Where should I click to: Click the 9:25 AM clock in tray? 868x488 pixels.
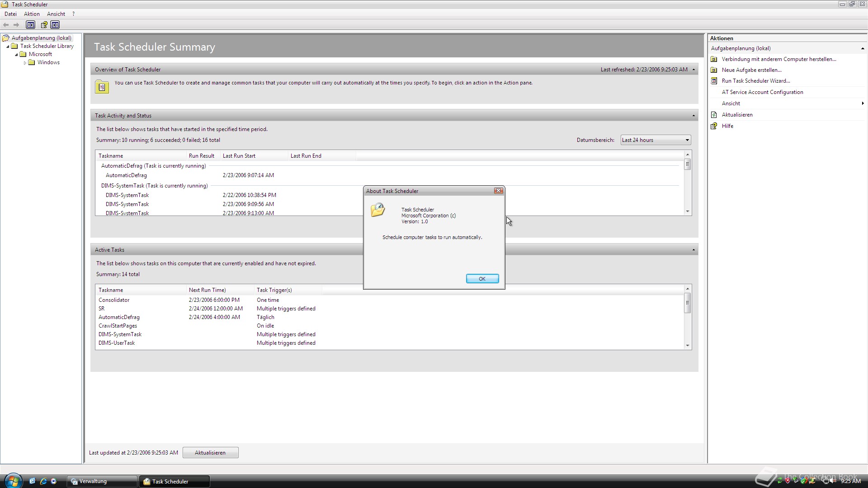click(850, 481)
